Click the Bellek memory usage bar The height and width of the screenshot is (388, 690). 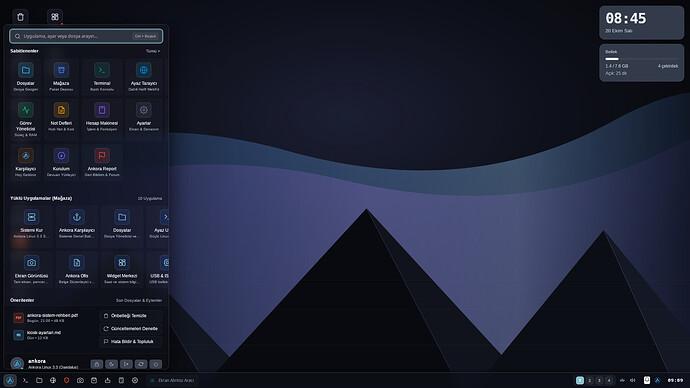coord(641,59)
